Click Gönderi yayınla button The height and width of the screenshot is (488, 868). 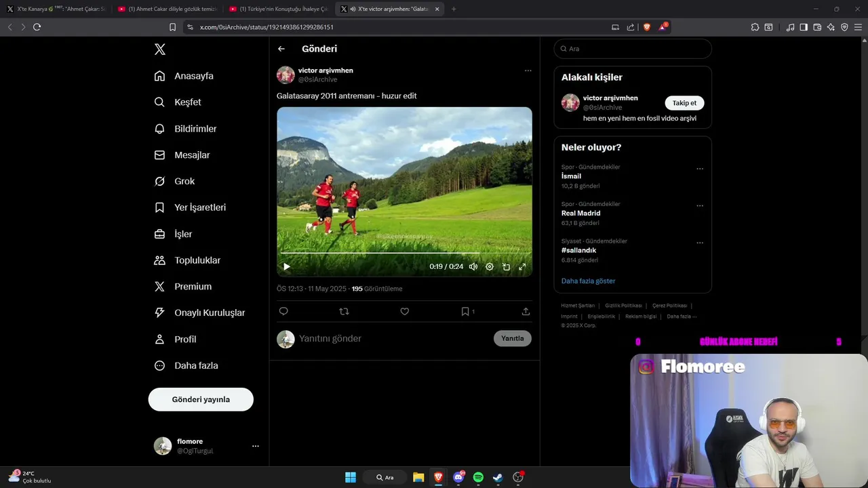click(201, 399)
